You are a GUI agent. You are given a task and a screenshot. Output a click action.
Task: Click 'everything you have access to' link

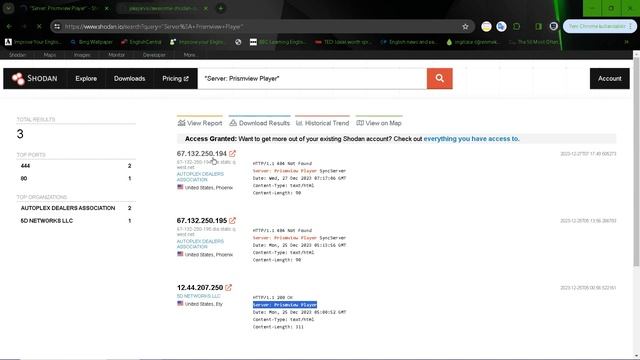pyautogui.click(x=471, y=139)
